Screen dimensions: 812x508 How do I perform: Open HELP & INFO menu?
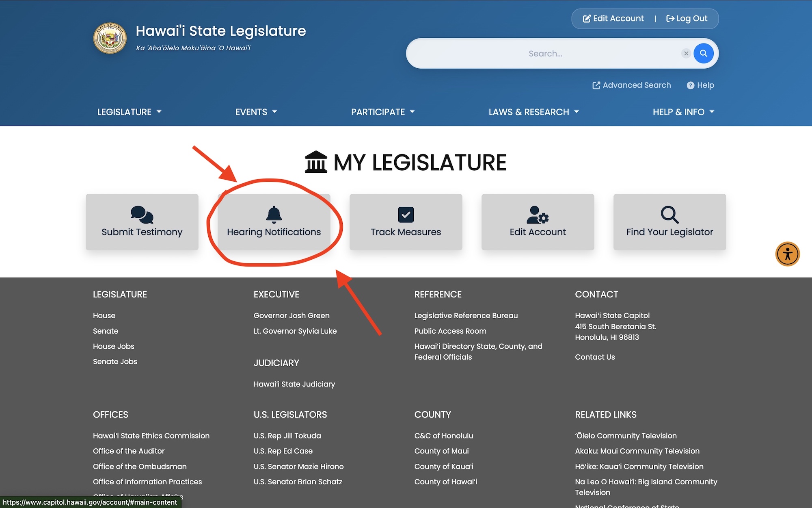(x=683, y=112)
